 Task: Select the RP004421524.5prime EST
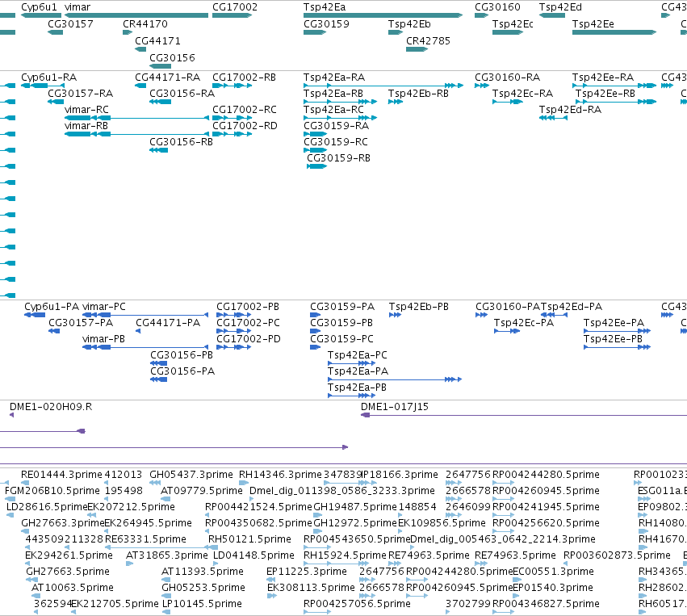pos(207,515)
